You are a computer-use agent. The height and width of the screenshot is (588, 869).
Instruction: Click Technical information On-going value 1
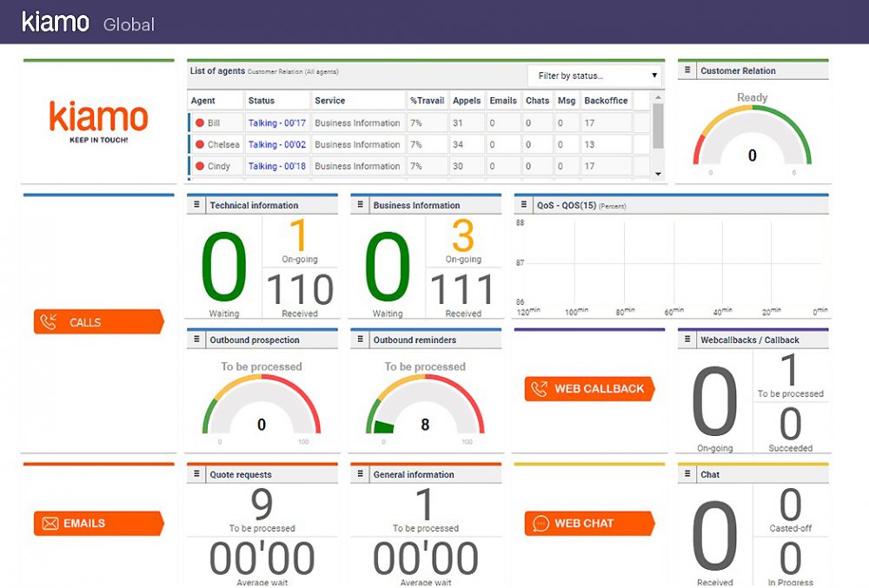pos(299,235)
